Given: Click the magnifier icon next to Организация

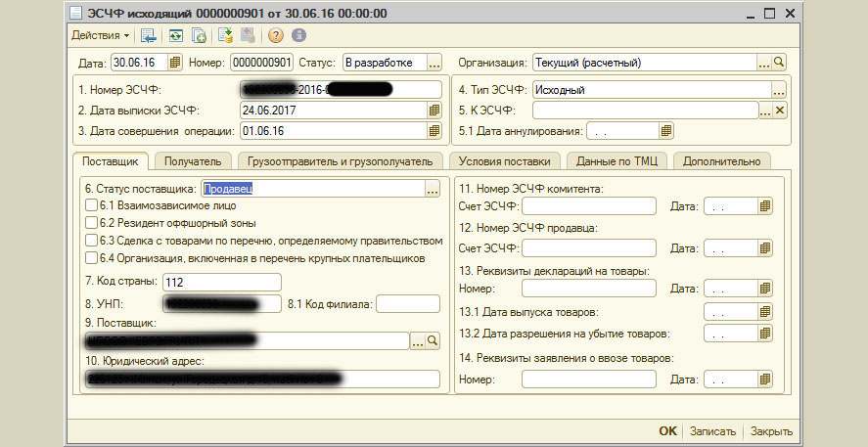Looking at the screenshot, I should click(780, 63).
